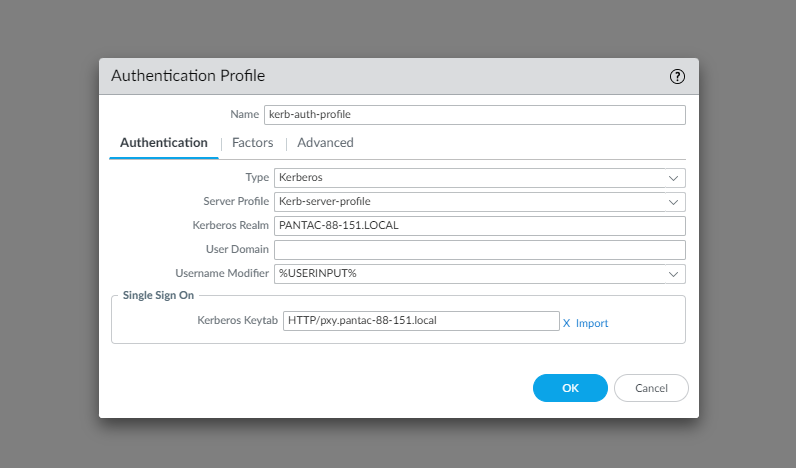Screen dimensions: 796x468
Task: Click the %USERINPUT% modifier value
Action: tap(318, 274)
